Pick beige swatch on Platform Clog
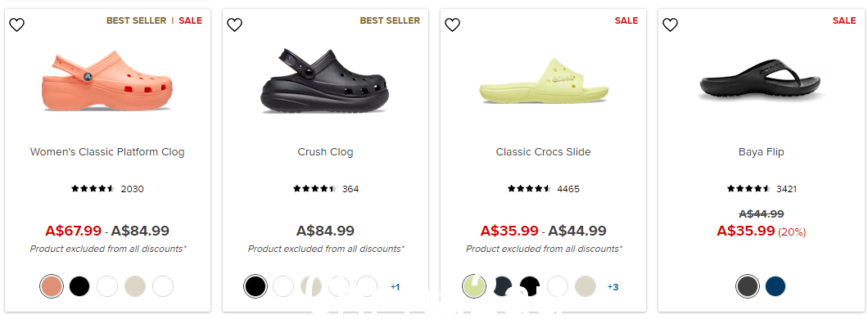Screen dimensions: 868x319 click(135, 286)
